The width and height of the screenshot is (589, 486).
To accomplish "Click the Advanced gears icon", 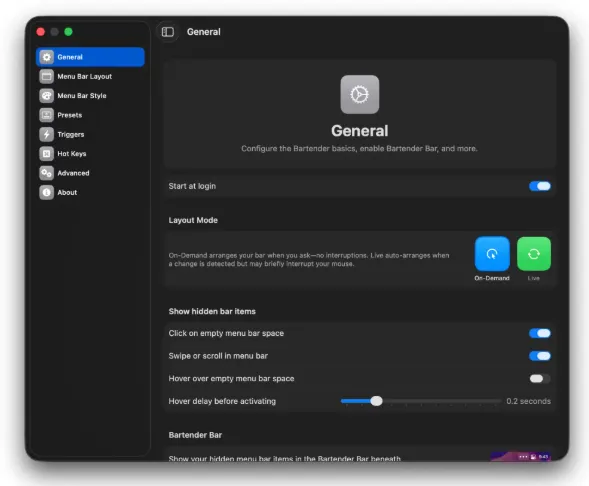I will (47, 173).
